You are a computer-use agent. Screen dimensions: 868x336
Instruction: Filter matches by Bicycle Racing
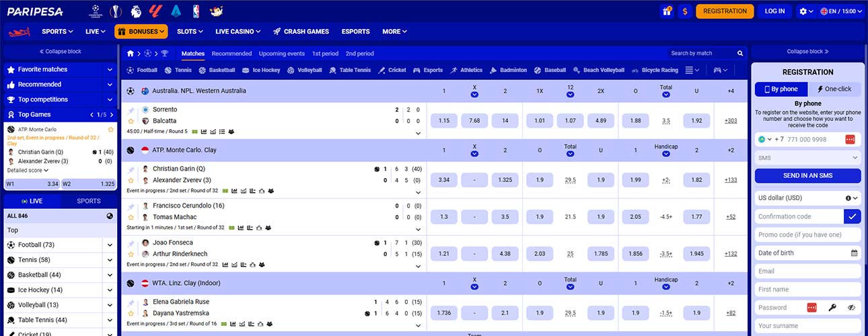tap(654, 70)
